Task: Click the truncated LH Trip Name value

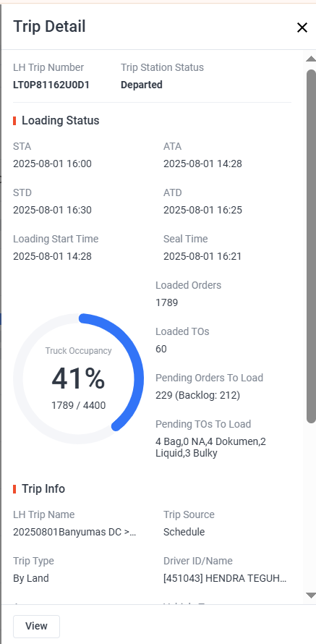Action: pyautogui.click(x=74, y=532)
